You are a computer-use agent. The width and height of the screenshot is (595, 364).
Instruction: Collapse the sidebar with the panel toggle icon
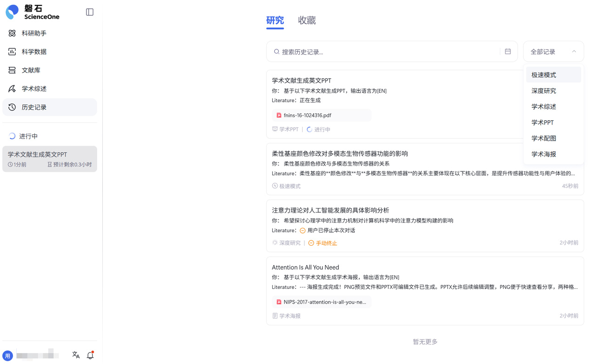89,12
